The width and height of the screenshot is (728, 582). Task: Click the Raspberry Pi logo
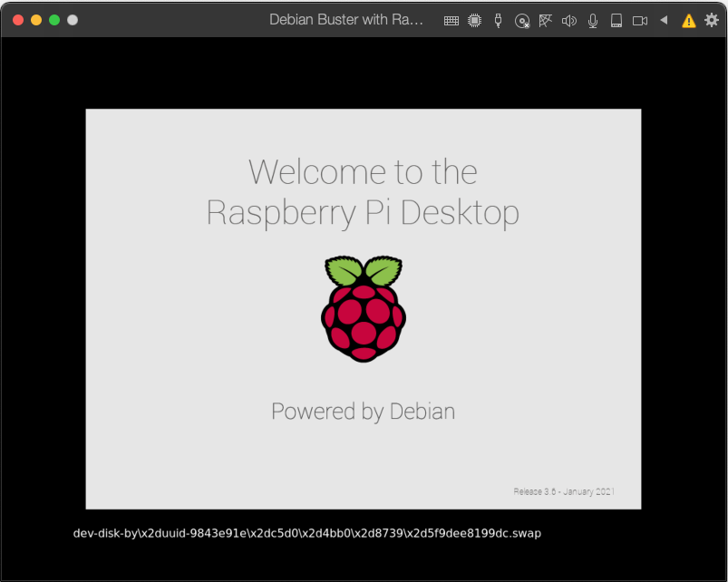(x=364, y=308)
